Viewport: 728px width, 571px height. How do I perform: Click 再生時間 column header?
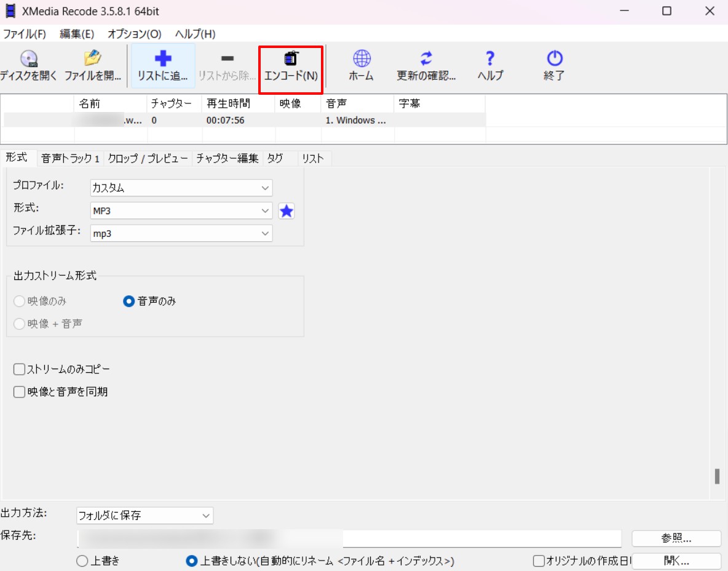[239, 103]
